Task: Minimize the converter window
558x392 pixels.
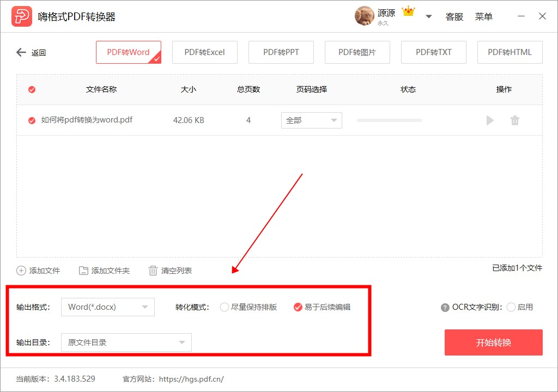Action: 521,16
